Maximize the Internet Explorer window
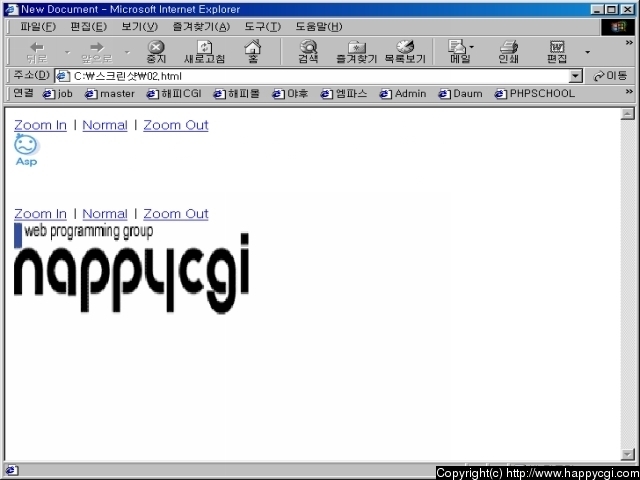Viewport: 640px width, 480px height. pos(612,9)
